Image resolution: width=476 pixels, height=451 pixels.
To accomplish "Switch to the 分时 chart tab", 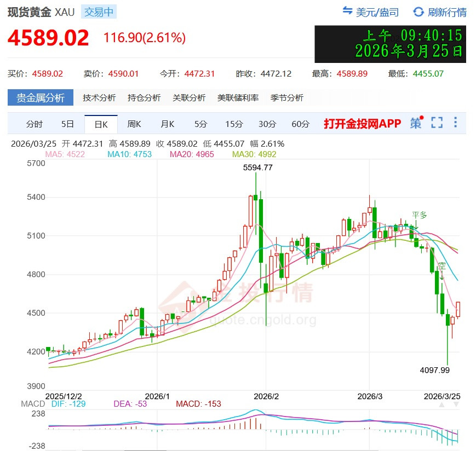I will (x=34, y=124).
